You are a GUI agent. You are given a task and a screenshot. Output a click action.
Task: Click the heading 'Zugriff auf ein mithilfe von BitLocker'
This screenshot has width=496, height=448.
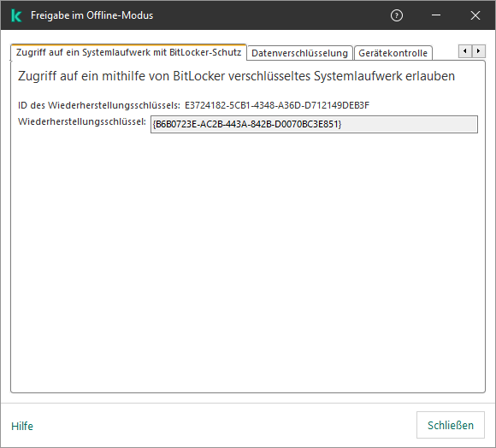[121, 76]
